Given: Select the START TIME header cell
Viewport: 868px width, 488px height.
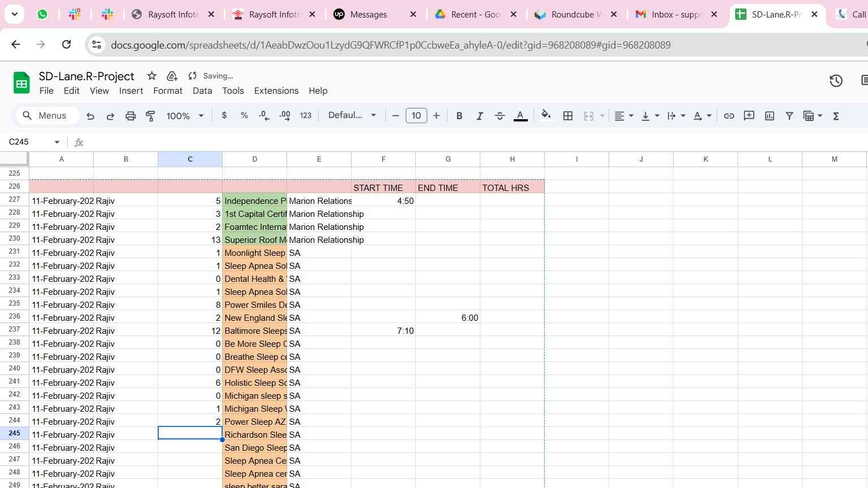Looking at the screenshot, I should [x=383, y=188].
